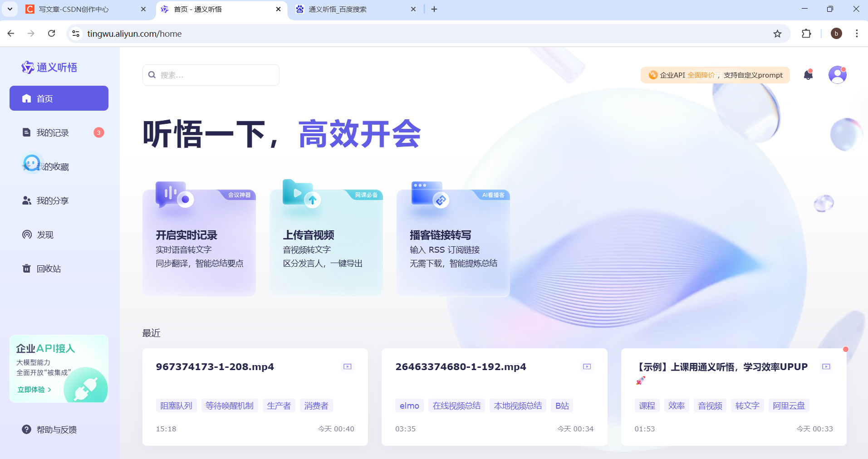
Task: Close the 首页 - 通义听悟 browser tab
Action: click(278, 9)
